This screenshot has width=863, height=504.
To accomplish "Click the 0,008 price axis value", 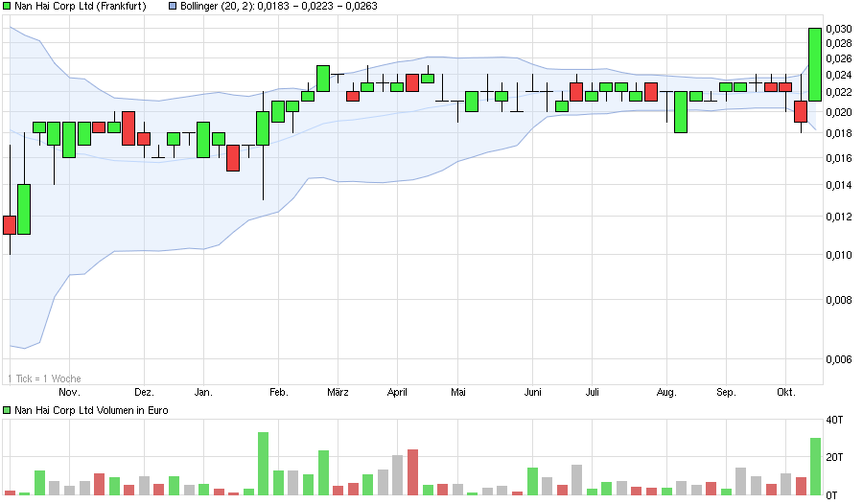I will (839, 300).
